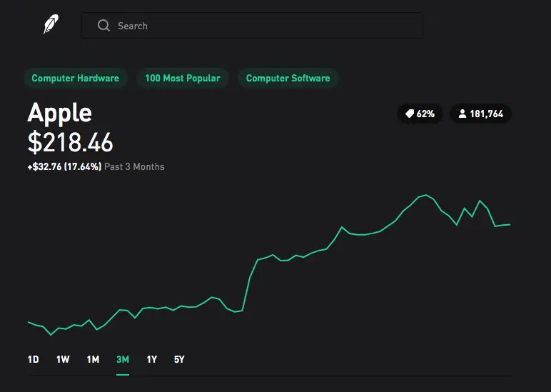
Task: Click the lowest dip at the chart's start
Action: point(51,335)
